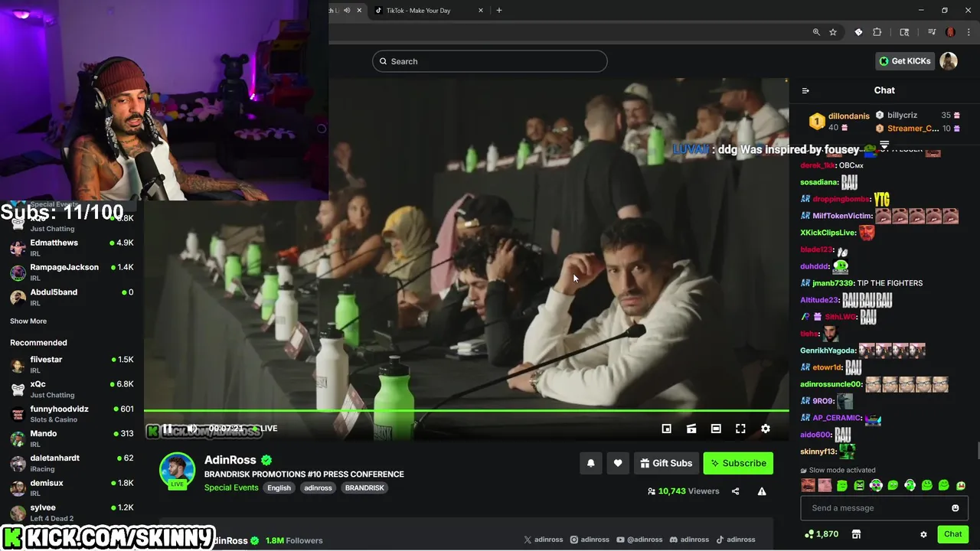Open sylvee recommended channel
The height and width of the screenshot is (551, 980).
[72, 512]
